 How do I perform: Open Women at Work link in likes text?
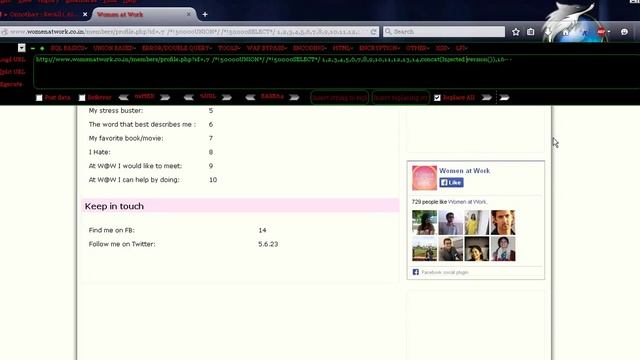click(467, 202)
